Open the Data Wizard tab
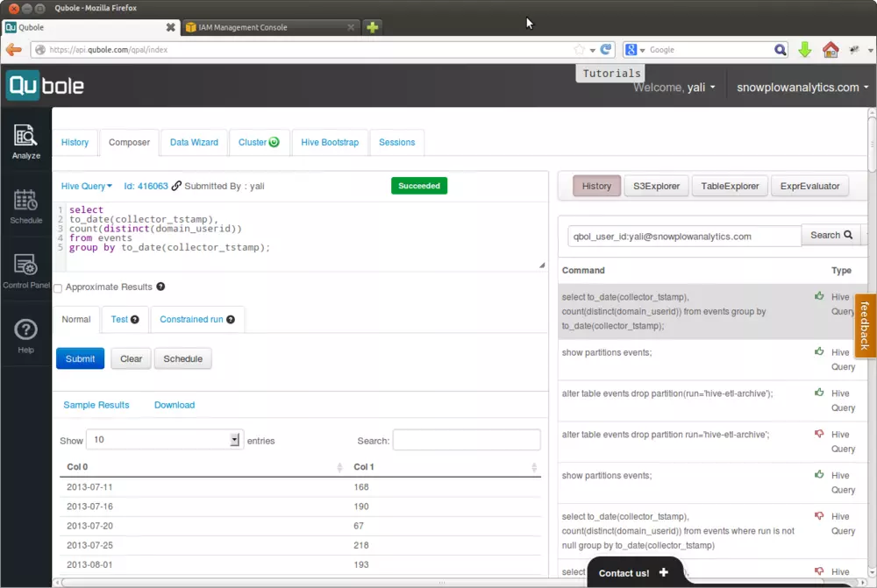This screenshot has width=877, height=588. [194, 143]
